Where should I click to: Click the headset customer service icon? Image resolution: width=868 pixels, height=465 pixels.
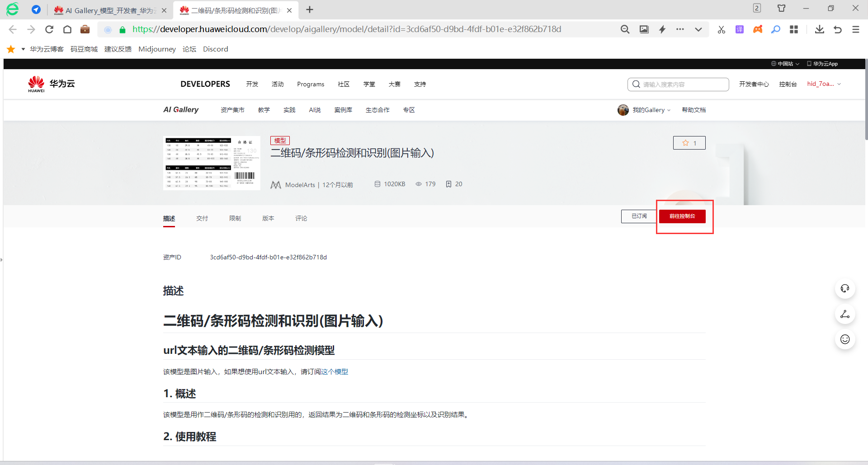[845, 288]
